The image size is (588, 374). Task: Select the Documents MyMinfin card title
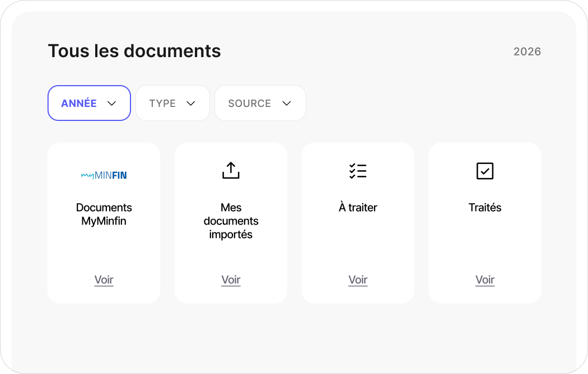(x=104, y=214)
